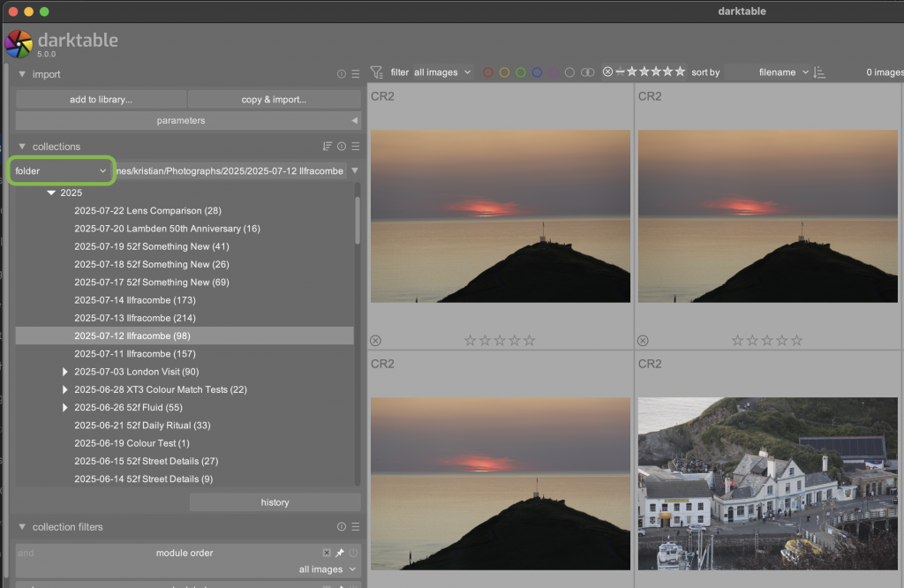
Task: Remove the module order filter rule
Action: (327, 553)
